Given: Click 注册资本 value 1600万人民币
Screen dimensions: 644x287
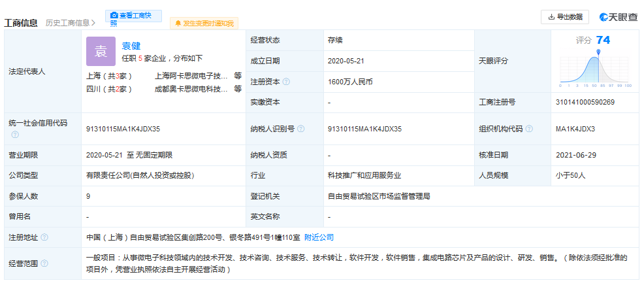Looking at the screenshot, I should click(350, 82).
